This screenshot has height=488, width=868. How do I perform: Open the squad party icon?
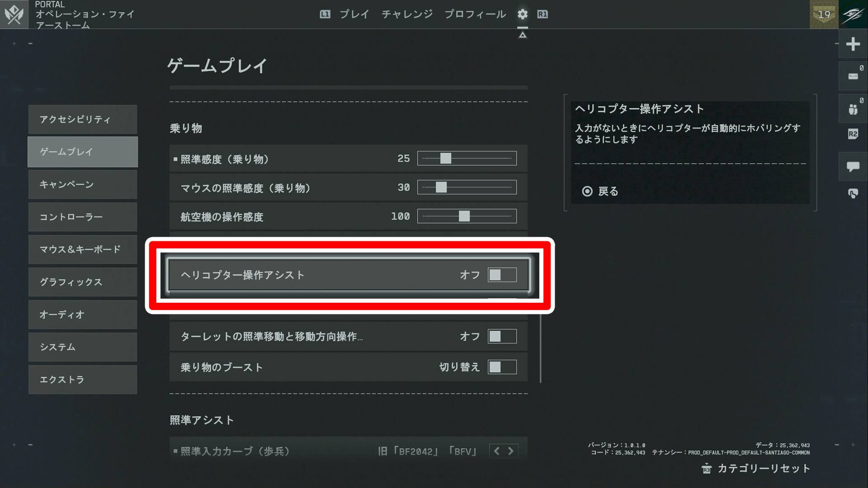853,109
